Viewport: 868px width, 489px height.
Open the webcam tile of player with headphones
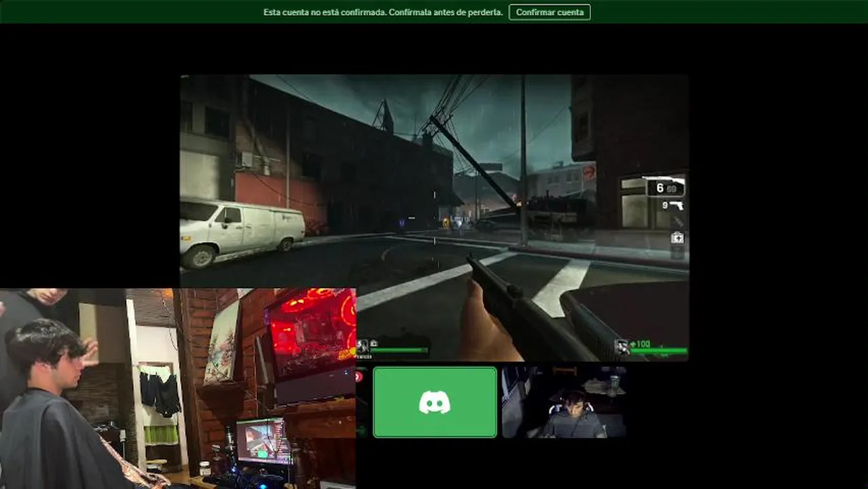[564, 402]
